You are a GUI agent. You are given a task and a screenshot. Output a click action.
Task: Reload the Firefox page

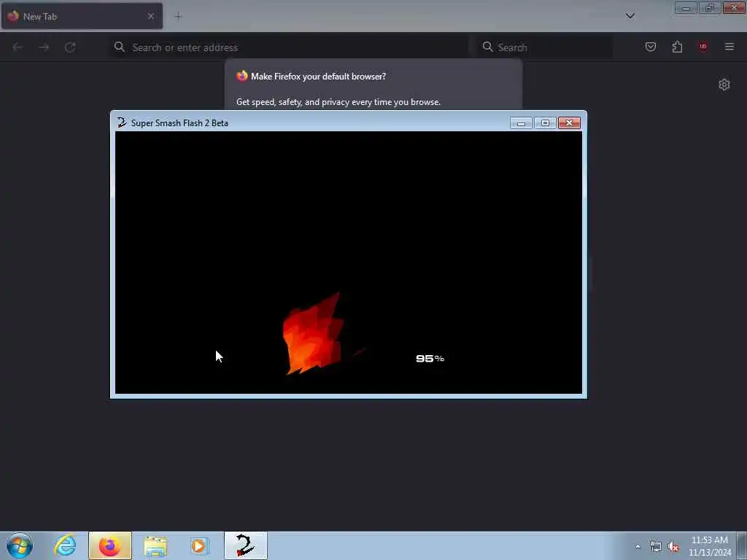70,47
